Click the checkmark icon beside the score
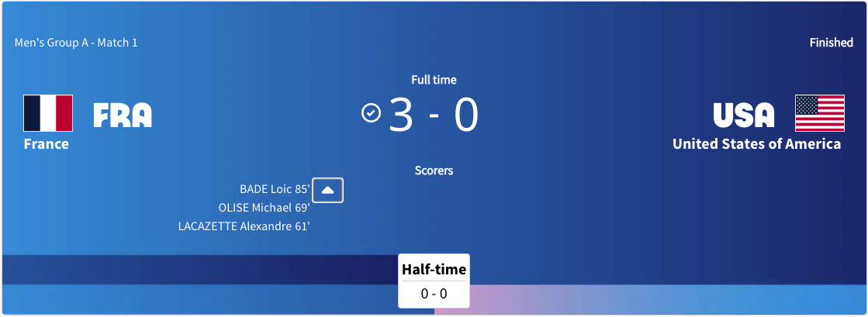The height and width of the screenshot is (317, 868). point(372,113)
